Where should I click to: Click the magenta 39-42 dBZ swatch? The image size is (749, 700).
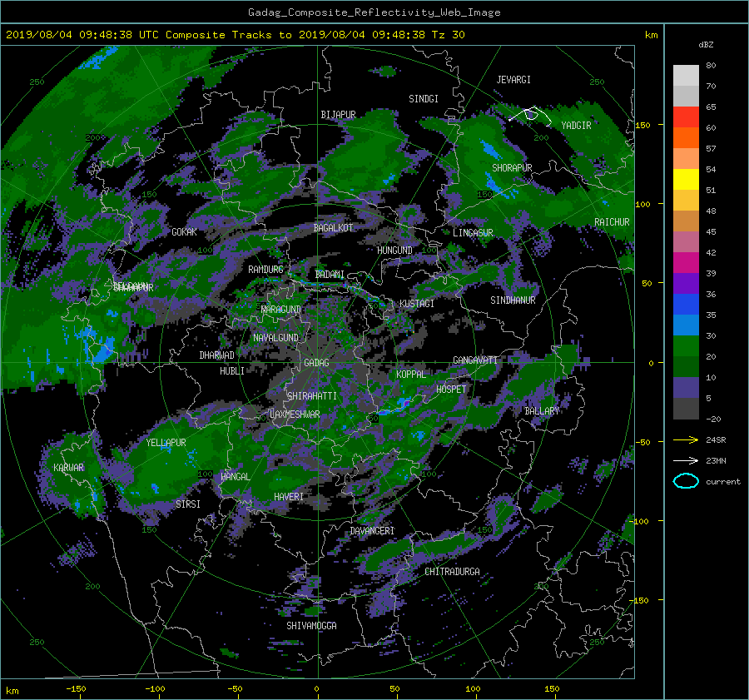point(686,263)
